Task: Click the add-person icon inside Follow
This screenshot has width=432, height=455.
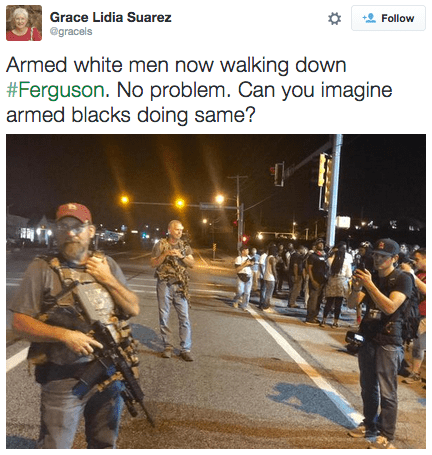Action: click(x=369, y=18)
